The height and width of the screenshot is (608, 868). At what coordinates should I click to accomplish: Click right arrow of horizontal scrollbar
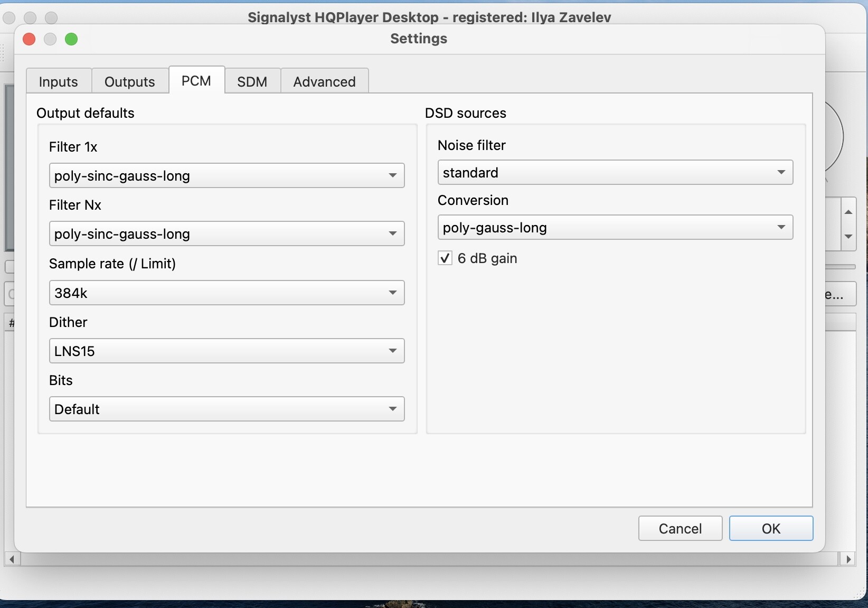(848, 559)
